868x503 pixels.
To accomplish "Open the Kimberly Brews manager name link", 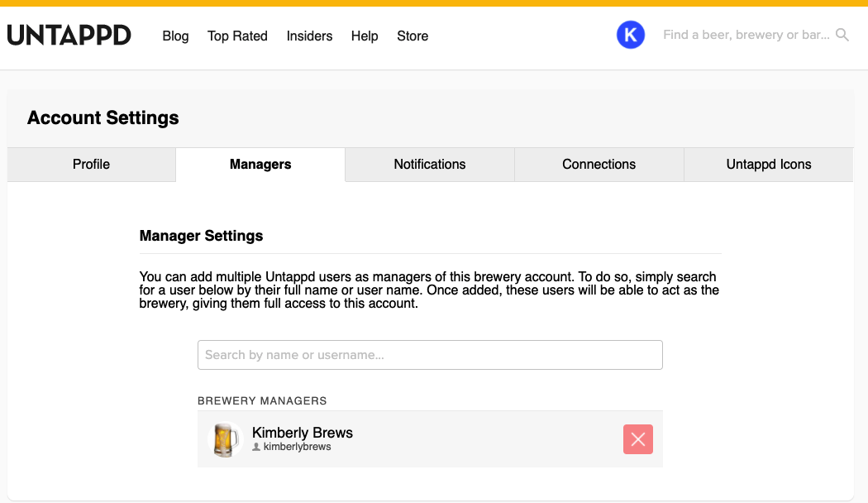I will [303, 433].
